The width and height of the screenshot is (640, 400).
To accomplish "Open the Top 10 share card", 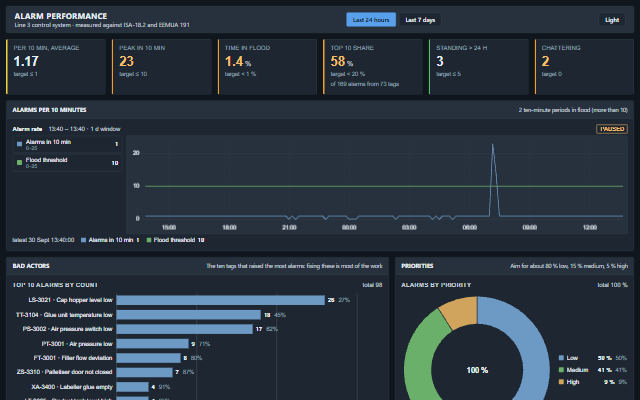I will click(x=373, y=67).
